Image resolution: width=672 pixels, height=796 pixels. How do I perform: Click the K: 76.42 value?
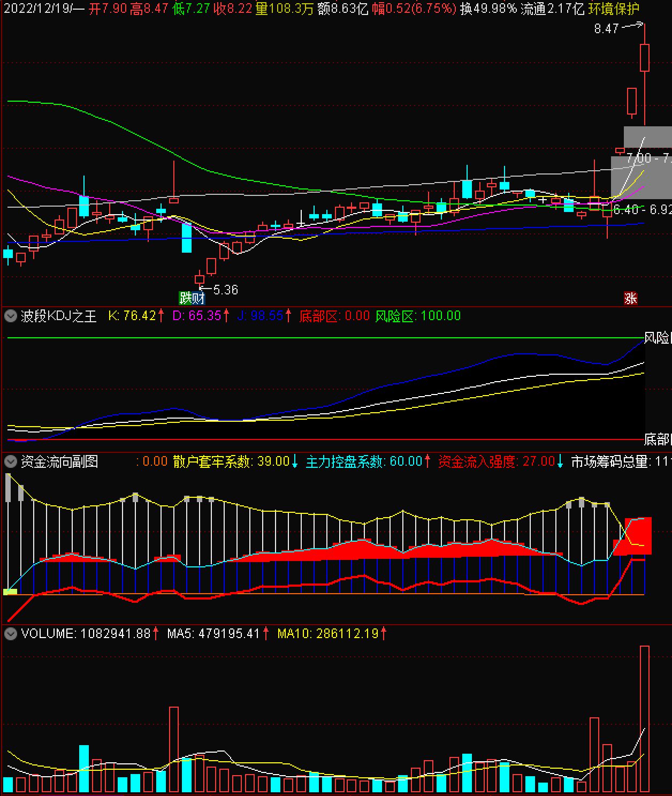pos(136,316)
